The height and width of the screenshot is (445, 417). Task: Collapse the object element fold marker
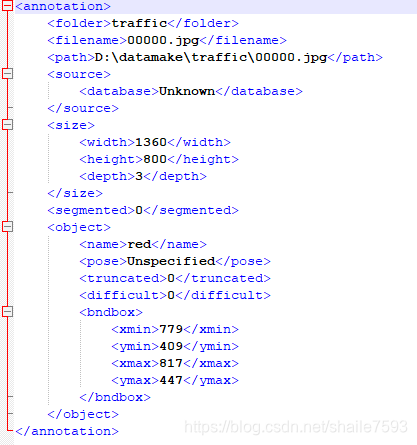[x=7, y=227]
